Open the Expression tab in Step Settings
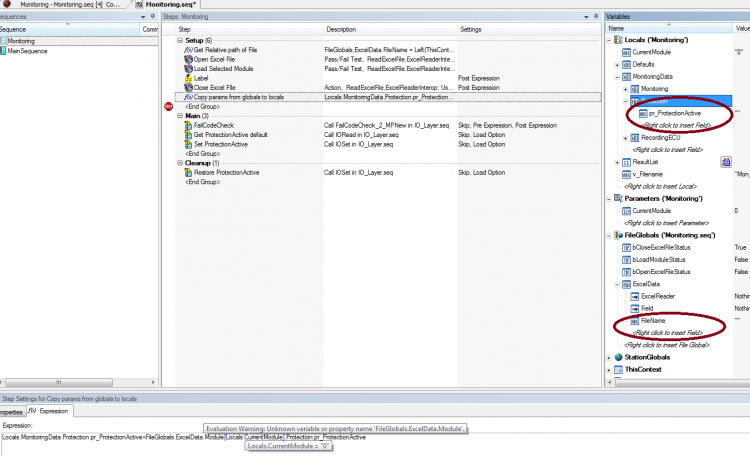 click(49, 411)
